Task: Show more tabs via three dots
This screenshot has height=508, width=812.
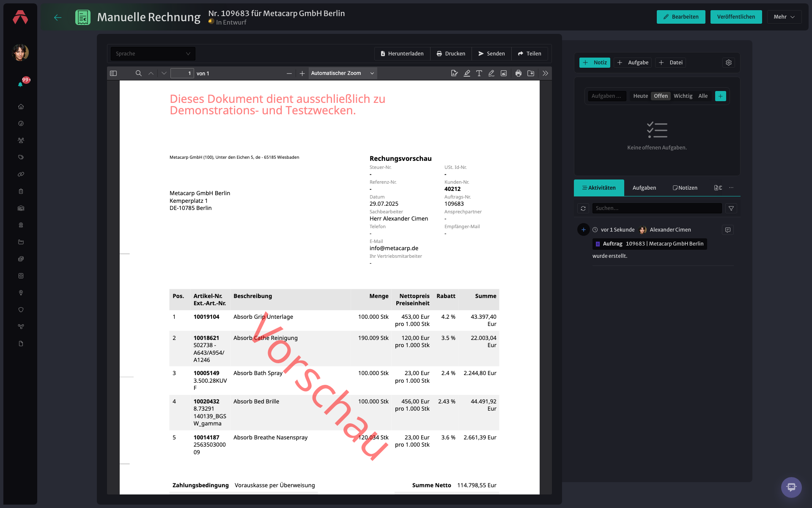Action: click(731, 188)
